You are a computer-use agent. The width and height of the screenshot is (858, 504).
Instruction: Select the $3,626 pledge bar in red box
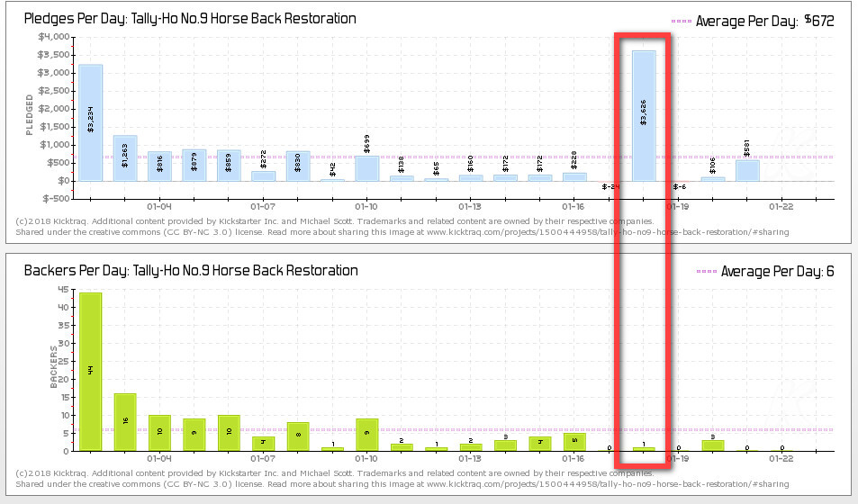644,115
